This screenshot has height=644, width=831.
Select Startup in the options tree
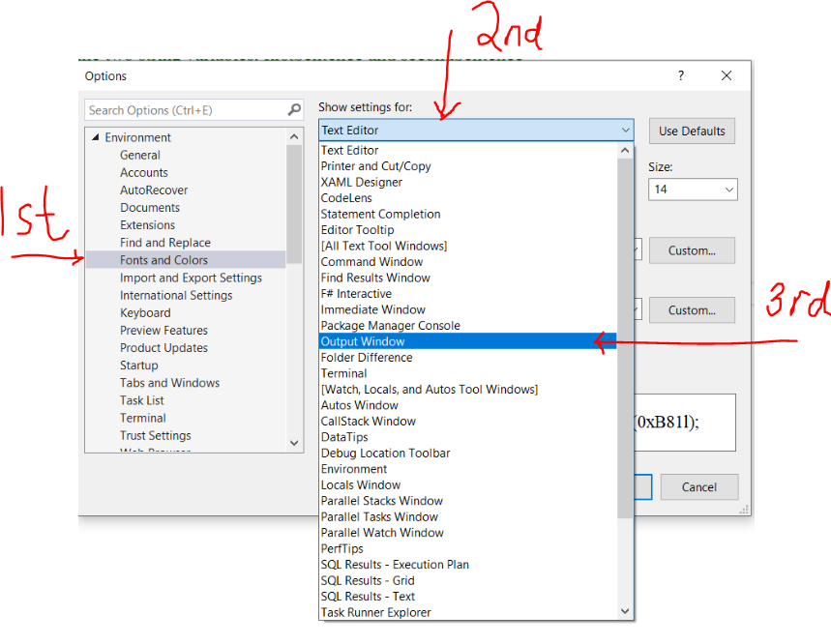(139, 365)
